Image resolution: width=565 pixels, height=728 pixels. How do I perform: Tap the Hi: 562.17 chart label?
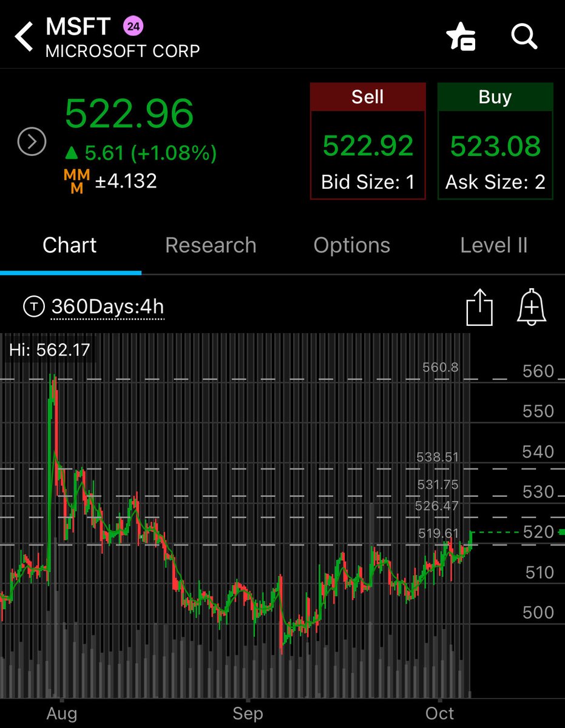pos(50,349)
